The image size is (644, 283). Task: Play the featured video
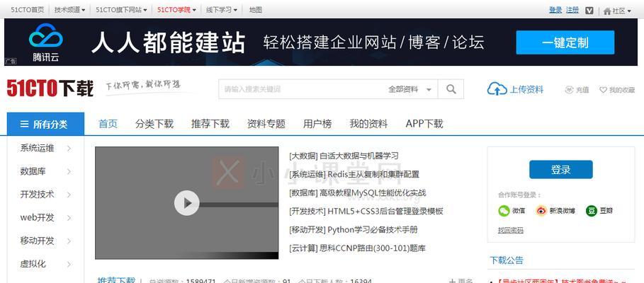click(x=186, y=202)
